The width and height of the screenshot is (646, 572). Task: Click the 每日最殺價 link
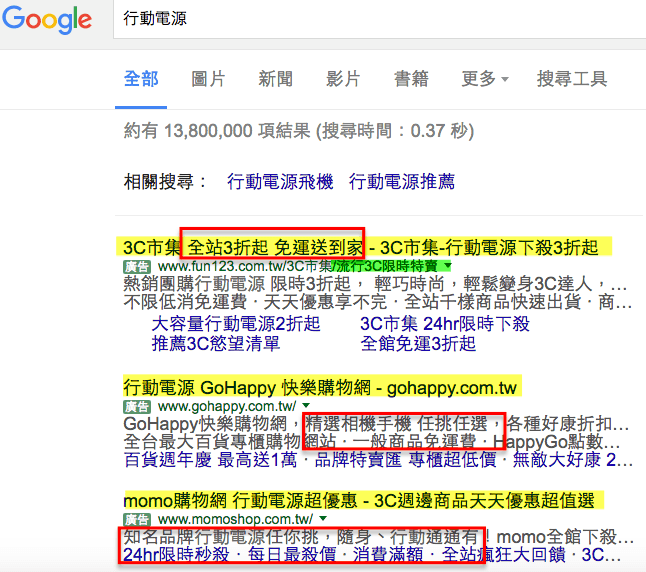(292, 555)
